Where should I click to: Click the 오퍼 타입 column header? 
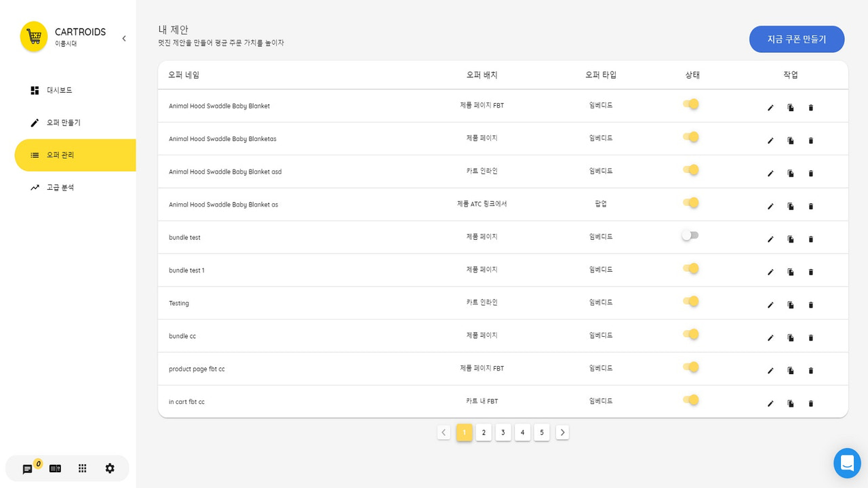[x=601, y=75]
